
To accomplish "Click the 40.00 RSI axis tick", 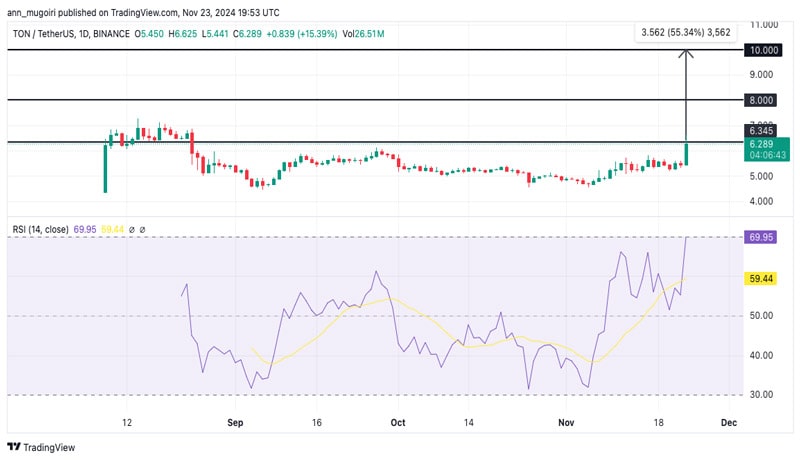I will pos(761,355).
